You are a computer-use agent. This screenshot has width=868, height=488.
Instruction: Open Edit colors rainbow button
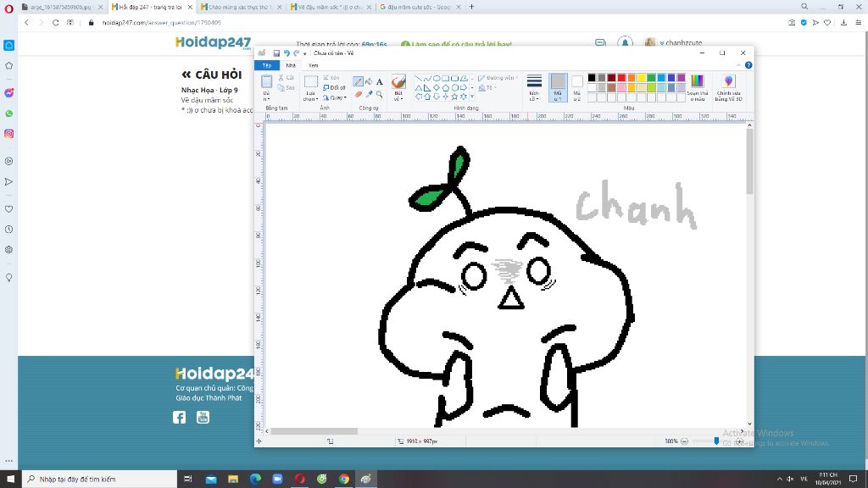point(698,88)
